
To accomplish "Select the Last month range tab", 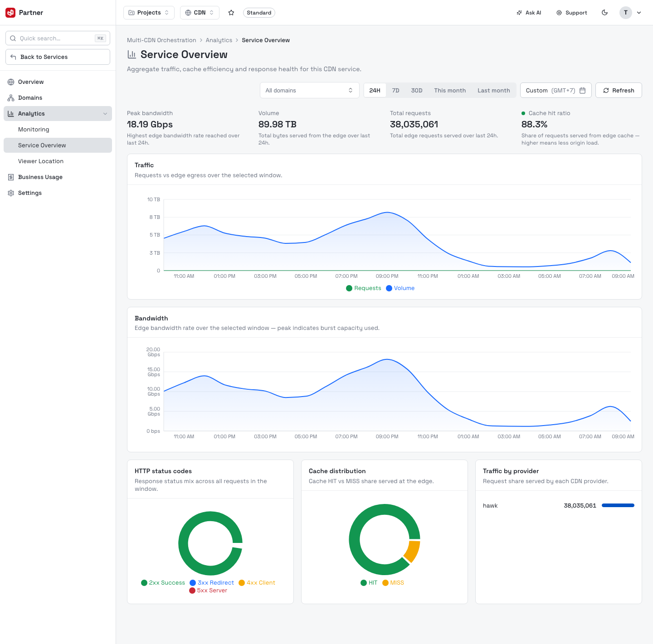I will click(494, 91).
